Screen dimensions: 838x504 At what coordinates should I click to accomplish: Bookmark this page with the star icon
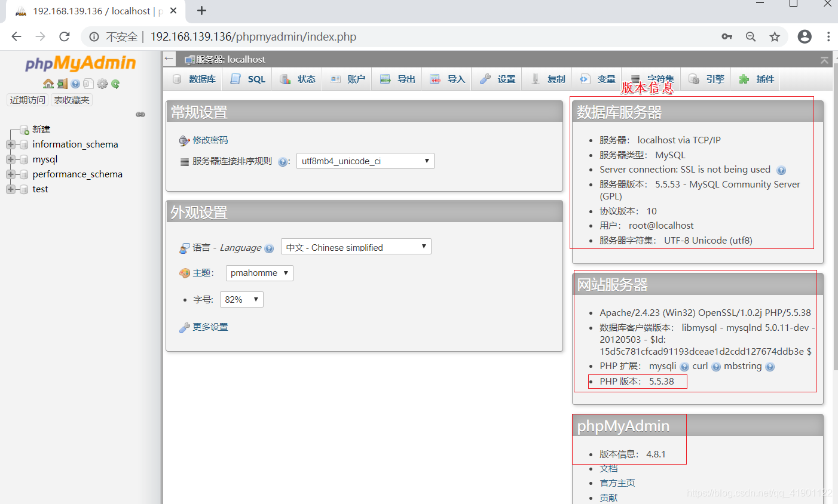coord(775,36)
